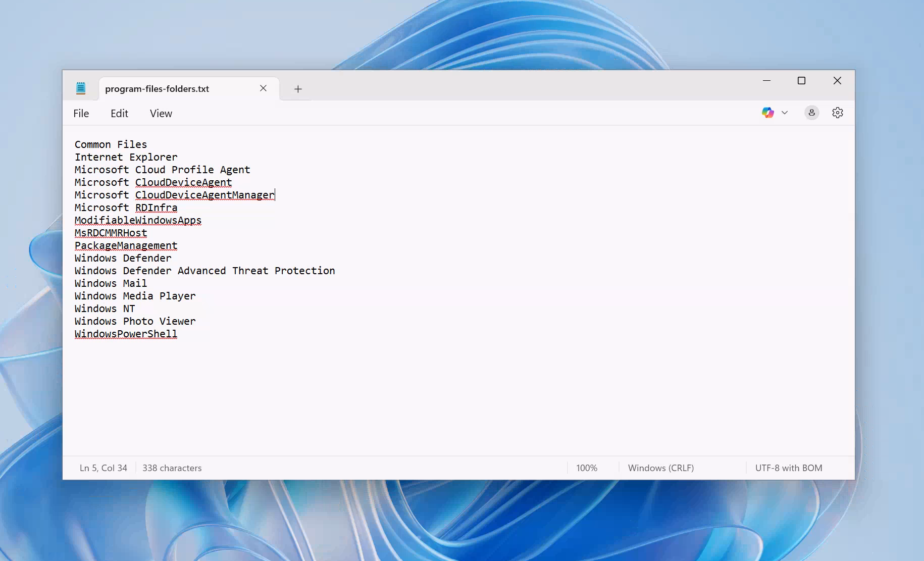Click the 'Common Files' line
Image resolution: width=924 pixels, height=561 pixels.
[111, 144]
